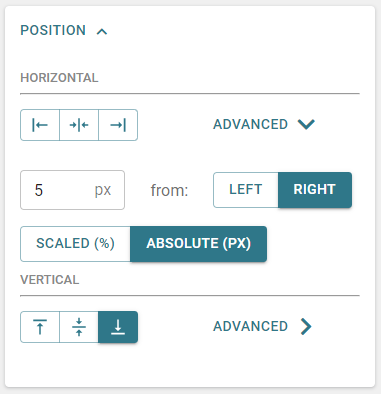This screenshot has height=394, width=381.
Task: Collapse the POSITION section heading
Action: coord(53,30)
